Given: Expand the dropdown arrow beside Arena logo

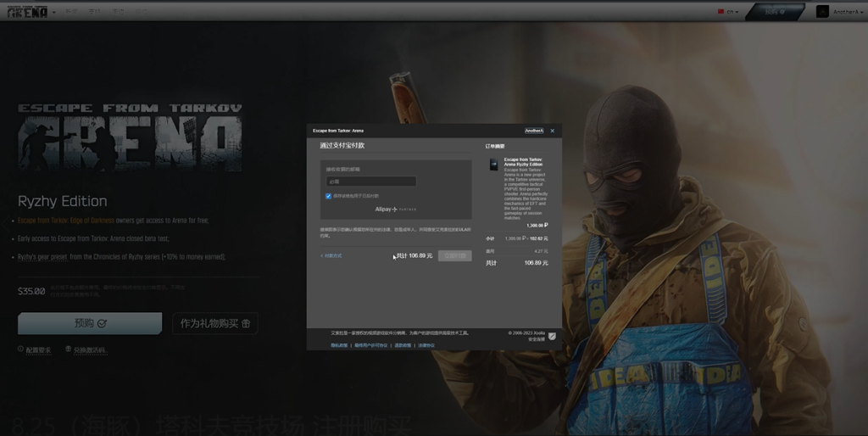Looking at the screenshot, I should [55, 12].
